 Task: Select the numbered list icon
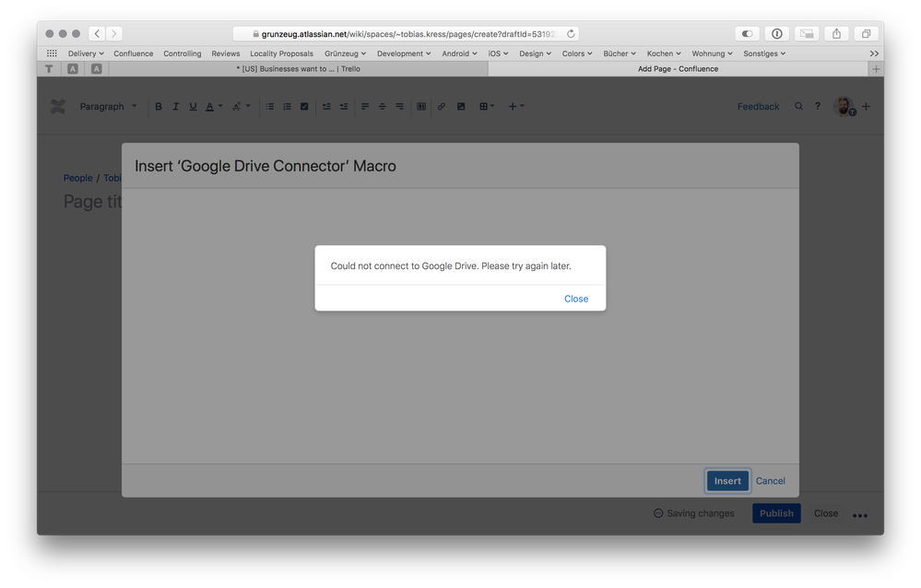point(287,106)
